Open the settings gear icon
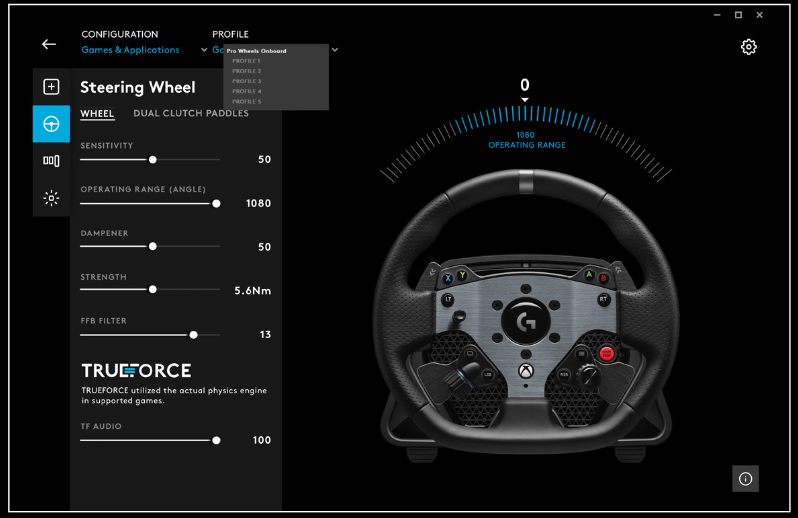Image resolution: width=798 pixels, height=518 pixels. pos(748,47)
